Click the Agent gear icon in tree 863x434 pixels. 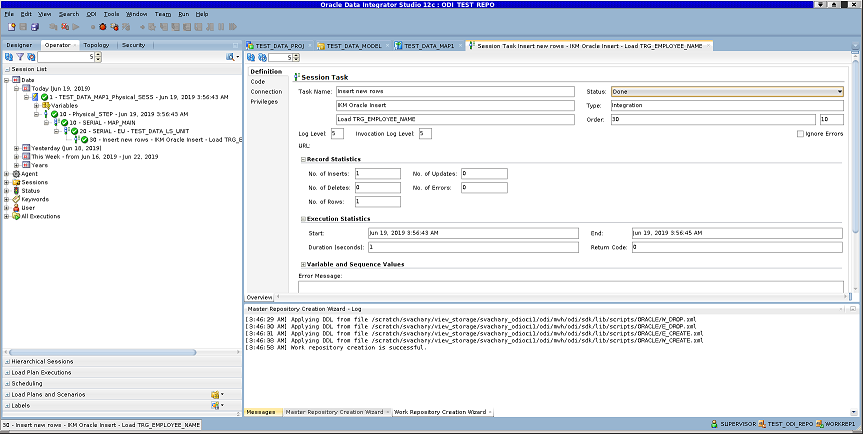[16, 174]
